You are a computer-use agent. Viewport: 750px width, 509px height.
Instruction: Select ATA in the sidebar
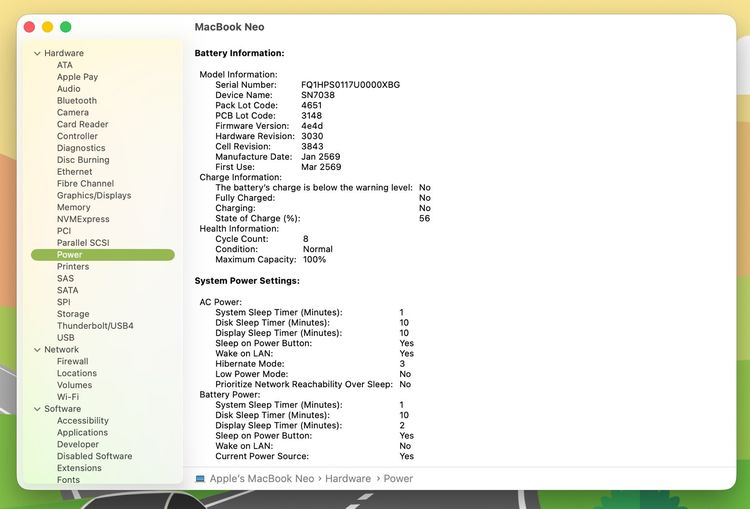tap(65, 65)
